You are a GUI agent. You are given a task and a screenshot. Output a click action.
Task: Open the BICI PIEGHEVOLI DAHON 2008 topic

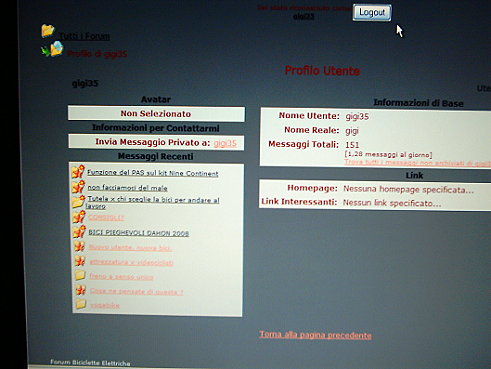(x=138, y=233)
